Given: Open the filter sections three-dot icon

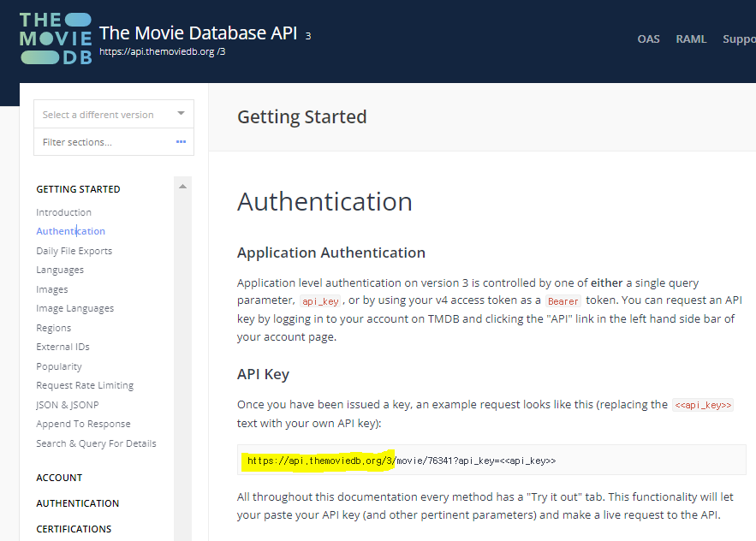Looking at the screenshot, I should coord(181,142).
